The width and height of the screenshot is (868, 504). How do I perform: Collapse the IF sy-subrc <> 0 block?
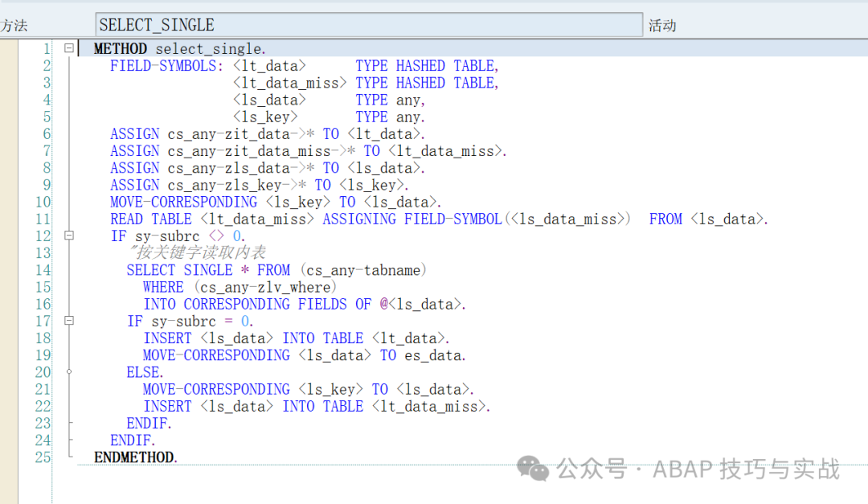tap(69, 236)
